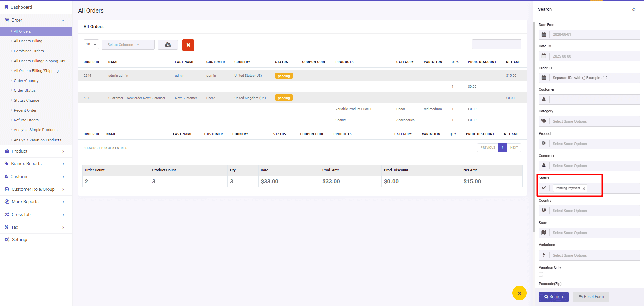Click the red X clear filter icon
This screenshot has height=306, width=644.
point(188,45)
